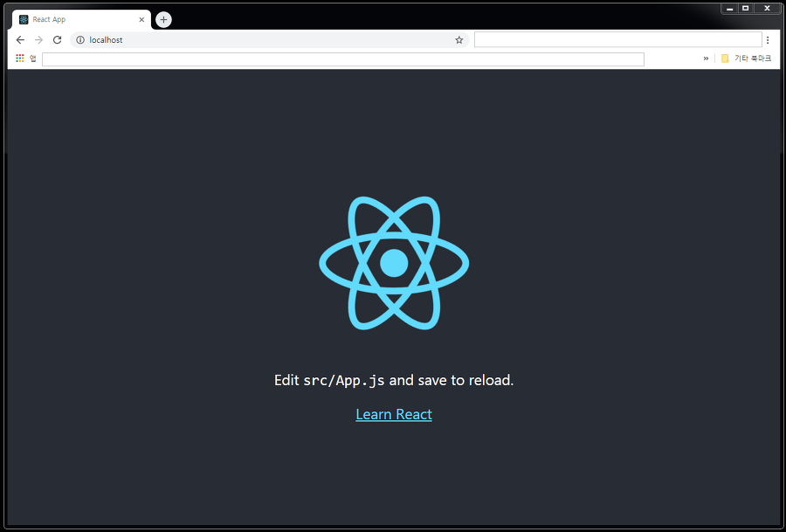The height and width of the screenshot is (532, 786).
Task: Show hidden bookmarks with the double chevron
Action: (x=706, y=59)
